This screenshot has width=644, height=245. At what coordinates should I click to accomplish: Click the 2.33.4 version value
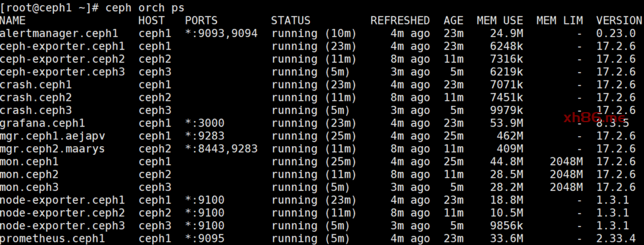616,239
